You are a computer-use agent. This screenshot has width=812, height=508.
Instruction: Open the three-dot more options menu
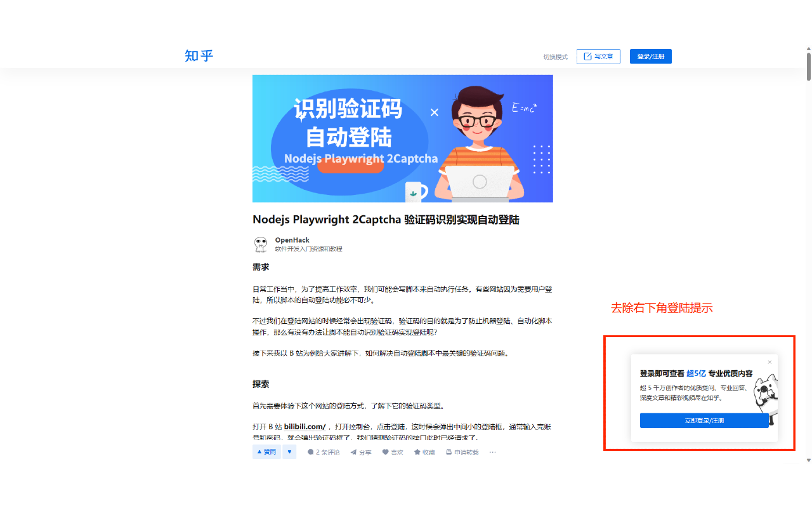[x=493, y=452]
